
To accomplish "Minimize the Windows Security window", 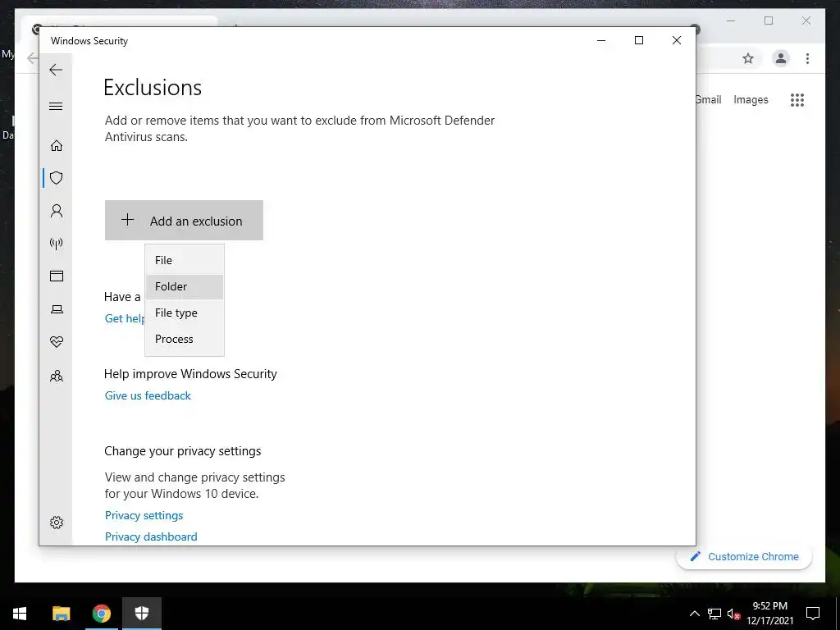I will 601,40.
